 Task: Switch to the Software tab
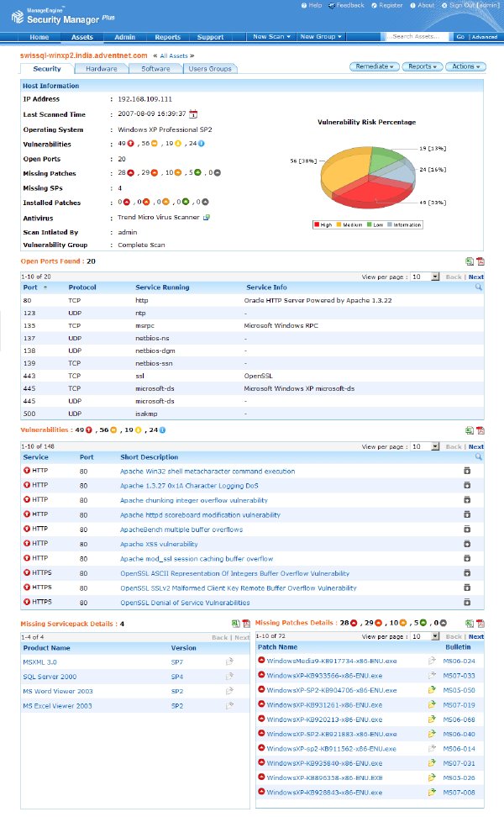155,69
